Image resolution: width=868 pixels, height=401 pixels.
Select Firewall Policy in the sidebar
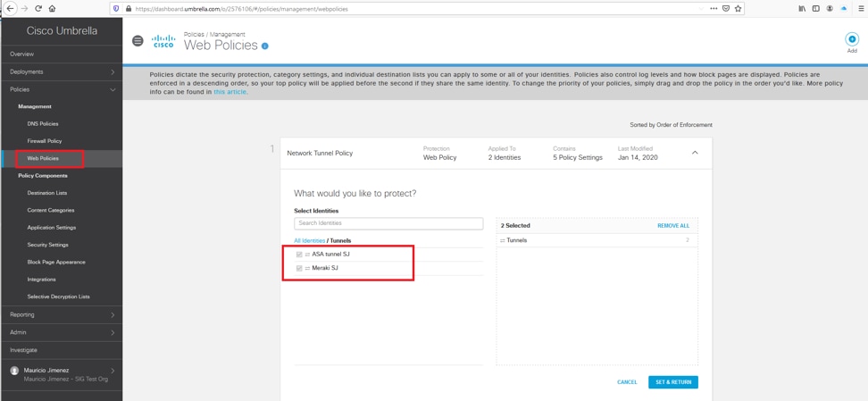45,141
